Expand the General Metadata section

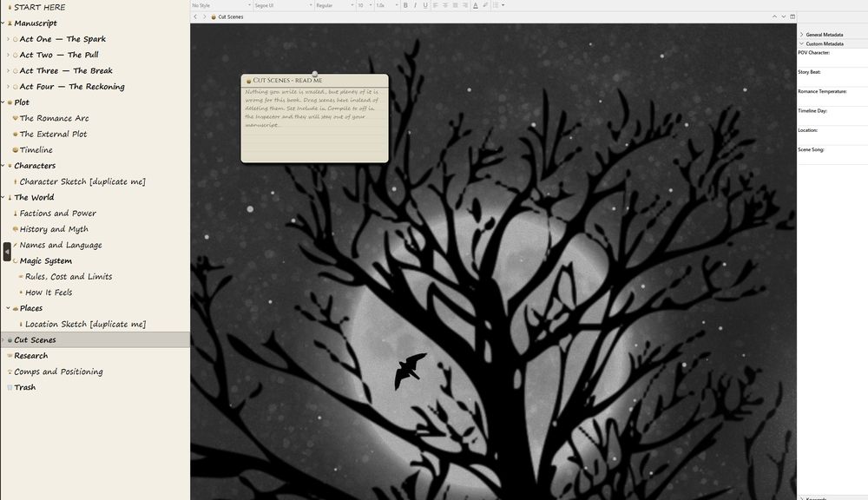point(801,35)
